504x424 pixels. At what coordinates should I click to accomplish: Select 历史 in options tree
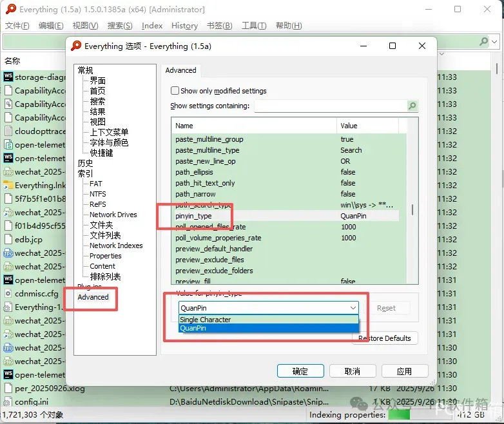(x=85, y=163)
